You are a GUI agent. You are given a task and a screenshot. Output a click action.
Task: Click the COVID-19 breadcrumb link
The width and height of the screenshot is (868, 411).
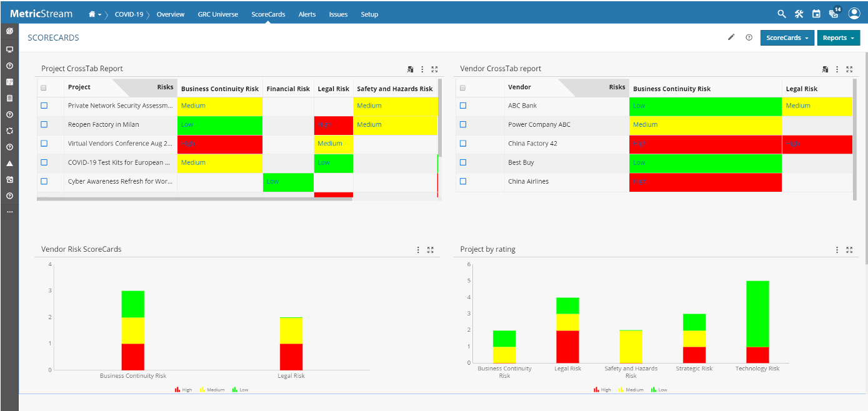[128, 14]
